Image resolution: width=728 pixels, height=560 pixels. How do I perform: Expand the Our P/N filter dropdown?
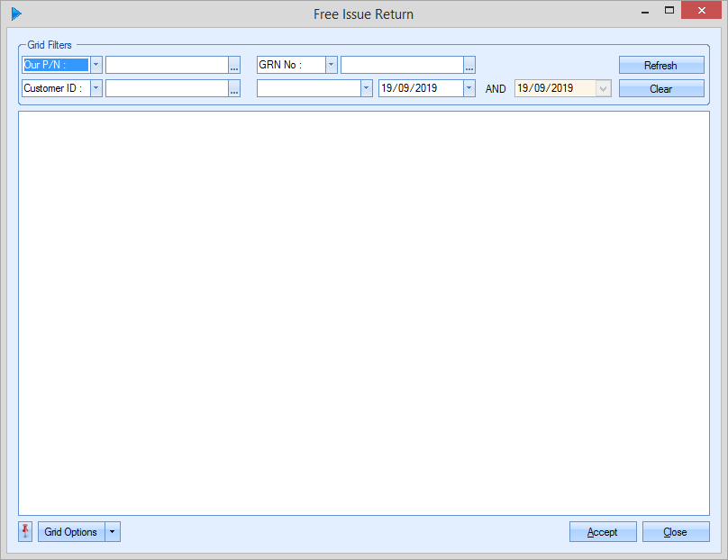[x=96, y=65]
